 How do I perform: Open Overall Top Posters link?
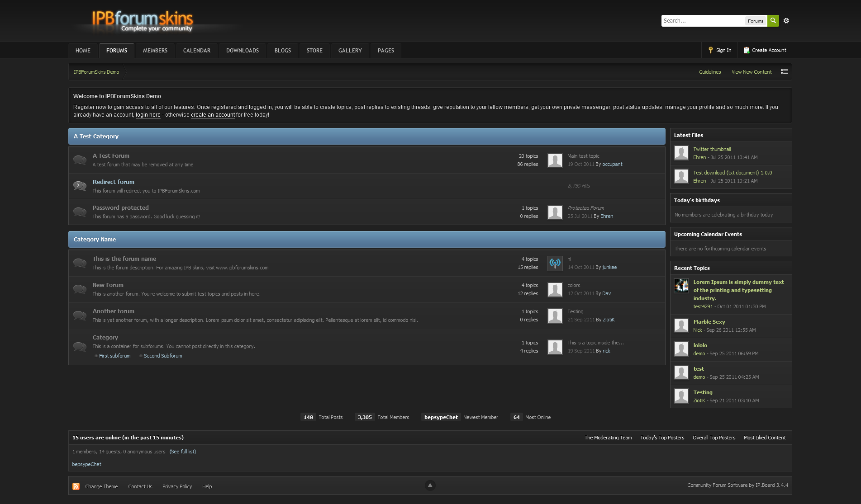tap(714, 438)
